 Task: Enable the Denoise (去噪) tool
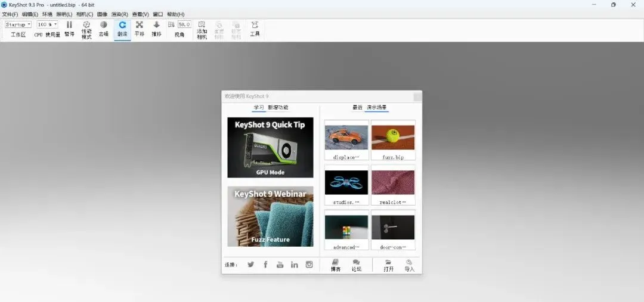click(104, 25)
